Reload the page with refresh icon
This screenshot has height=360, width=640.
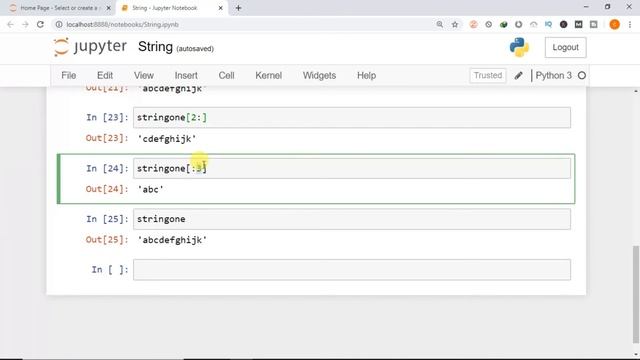tap(40, 24)
